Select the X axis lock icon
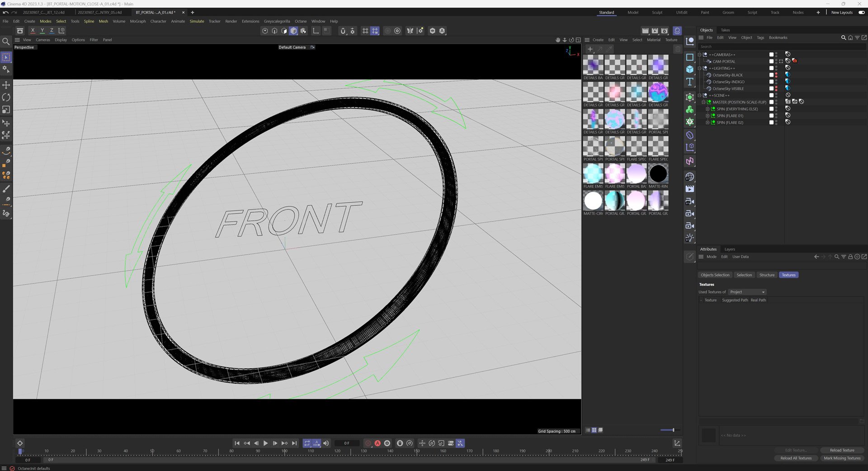Screen dimensions: 868x471 (x=32, y=30)
